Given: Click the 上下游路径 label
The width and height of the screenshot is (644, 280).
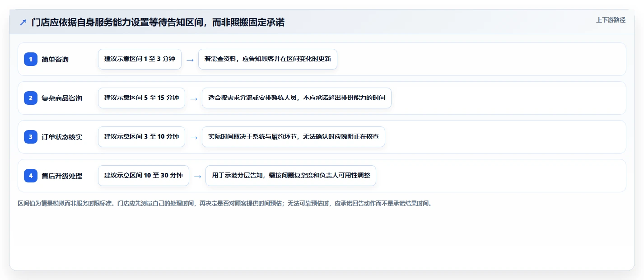Looking at the screenshot, I should point(611,20).
